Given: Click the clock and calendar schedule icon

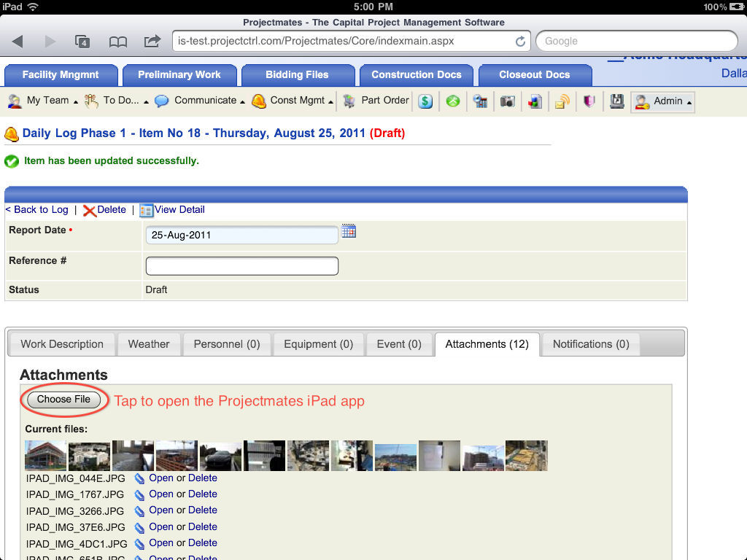Looking at the screenshot, I should click(480, 101).
